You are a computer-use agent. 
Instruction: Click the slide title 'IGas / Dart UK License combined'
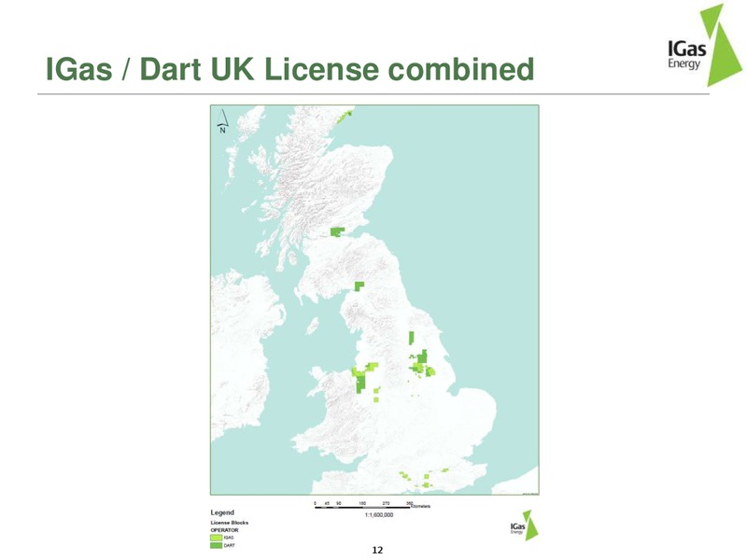(x=289, y=69)
